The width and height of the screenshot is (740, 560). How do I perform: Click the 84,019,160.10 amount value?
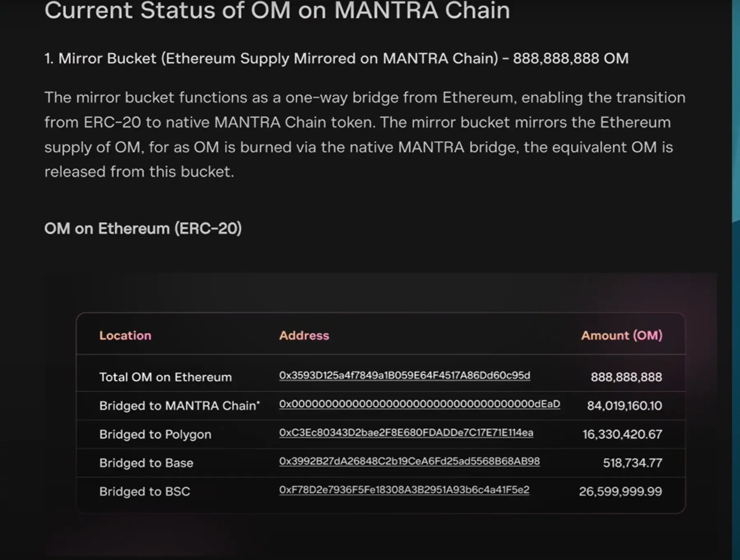pyautogui.click(x=624, y=406)
